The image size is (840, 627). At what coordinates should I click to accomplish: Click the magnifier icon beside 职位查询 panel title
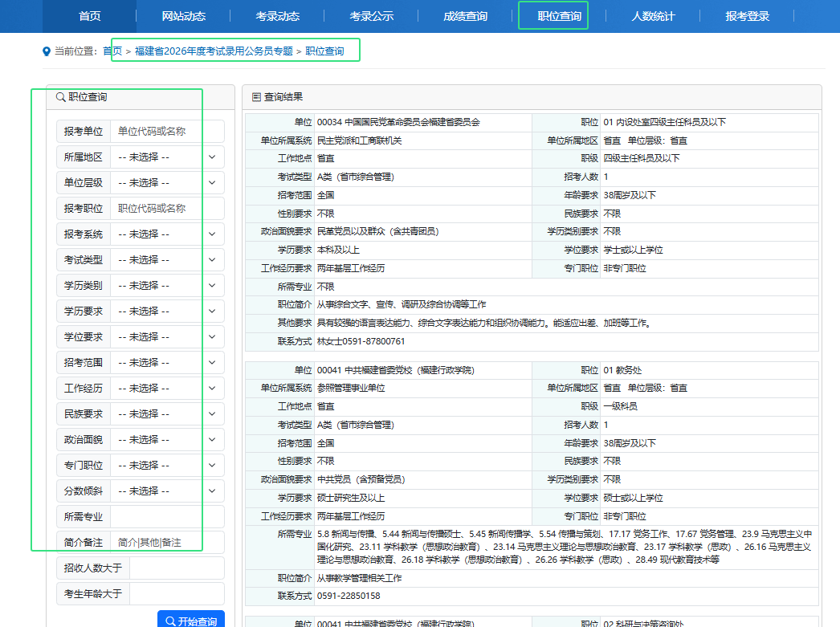(x=60, y=97)
